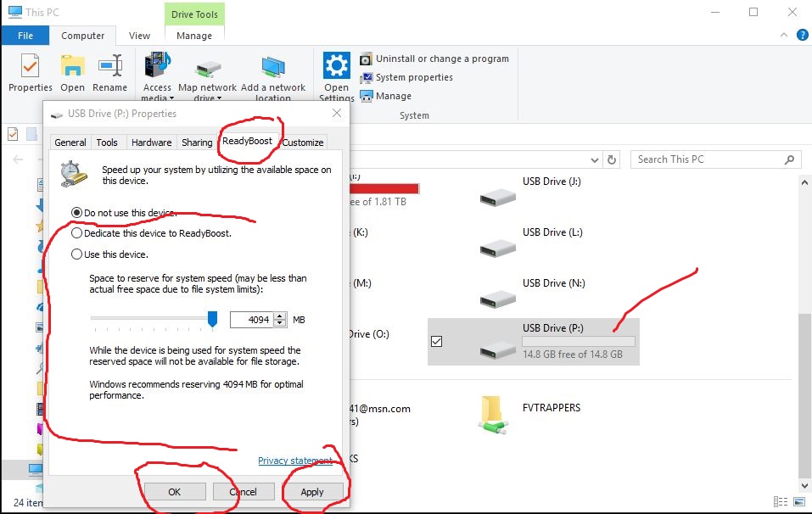Open the Access media menu
Viewport: 812px width, 514px height.
coord(158,75)
